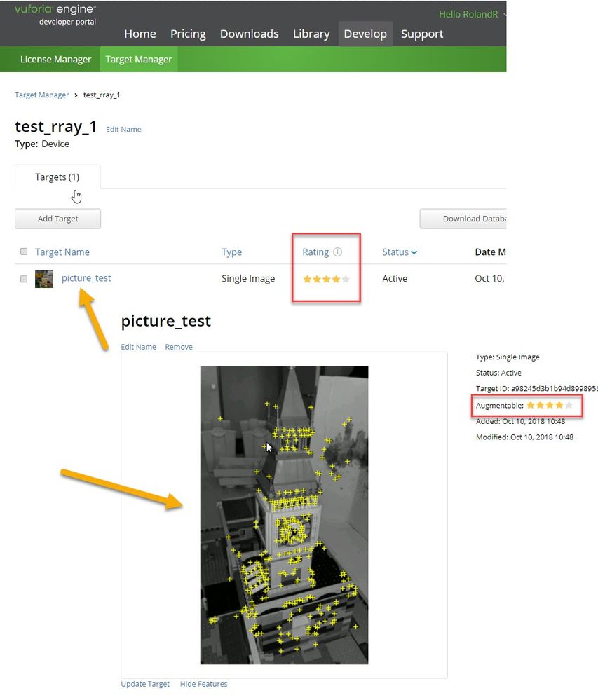
Task: Open the Hello RolandR account dropdown
Action: click(470, 14)
